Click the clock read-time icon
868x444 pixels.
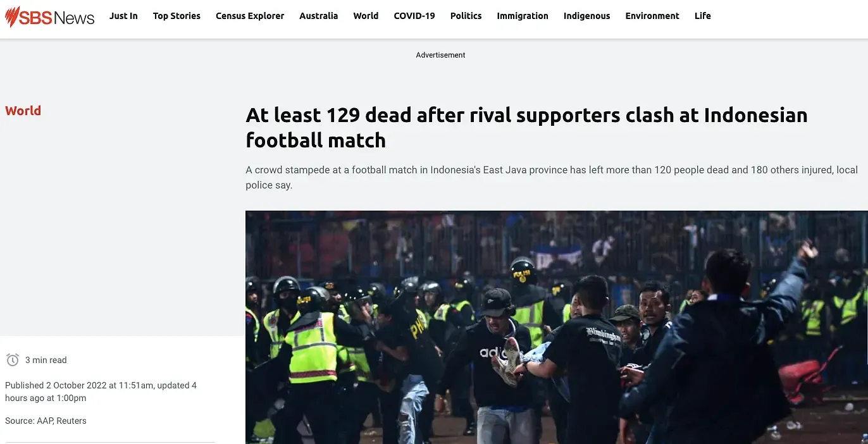[x=13, y=360]
